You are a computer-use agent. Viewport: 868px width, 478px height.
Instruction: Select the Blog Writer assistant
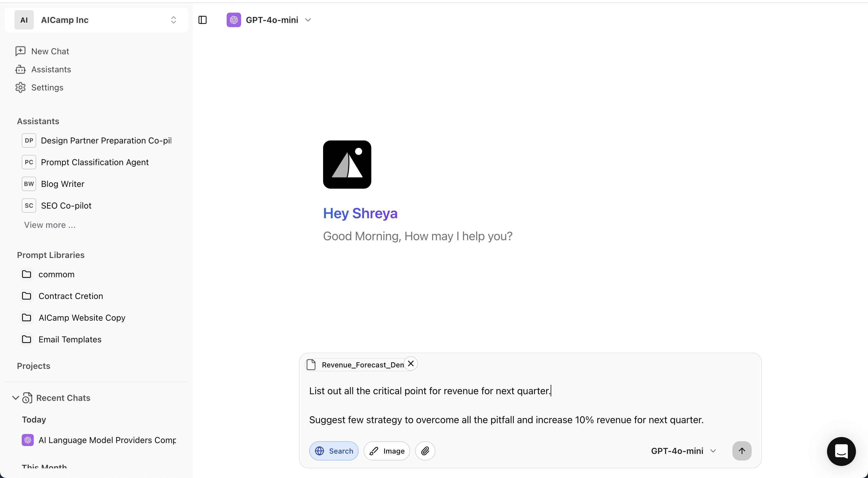[x=63, y=184]
